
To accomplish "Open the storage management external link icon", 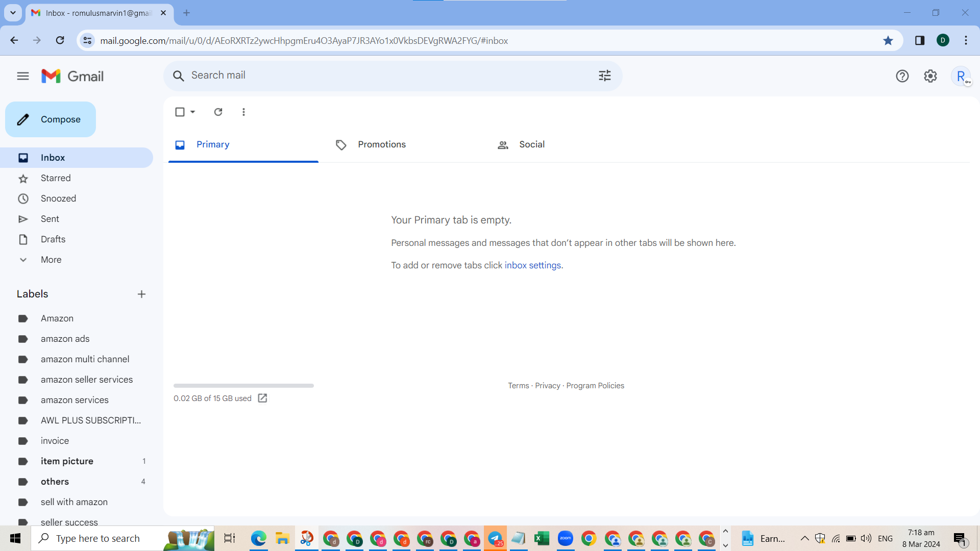I will (x=262, y=398).
